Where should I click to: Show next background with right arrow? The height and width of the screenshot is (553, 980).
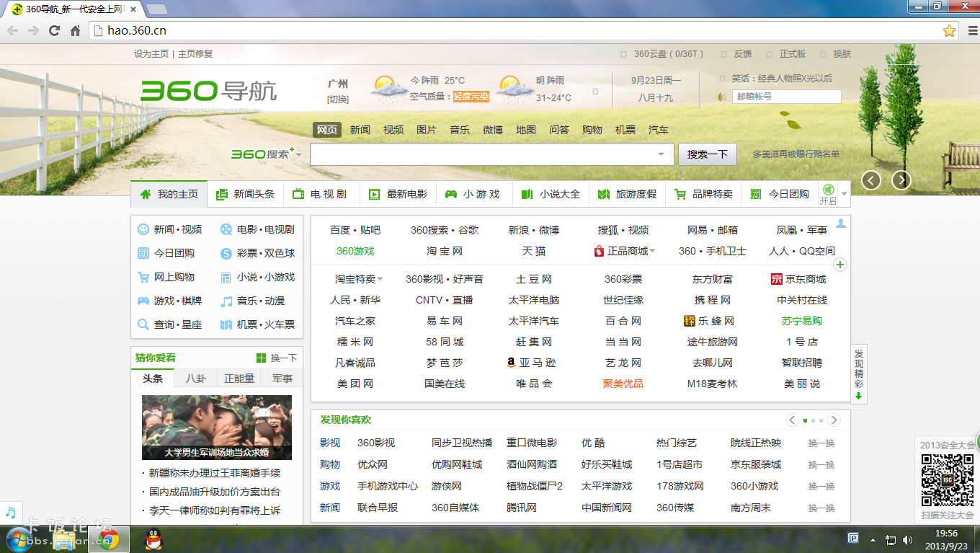coord(901,180)
